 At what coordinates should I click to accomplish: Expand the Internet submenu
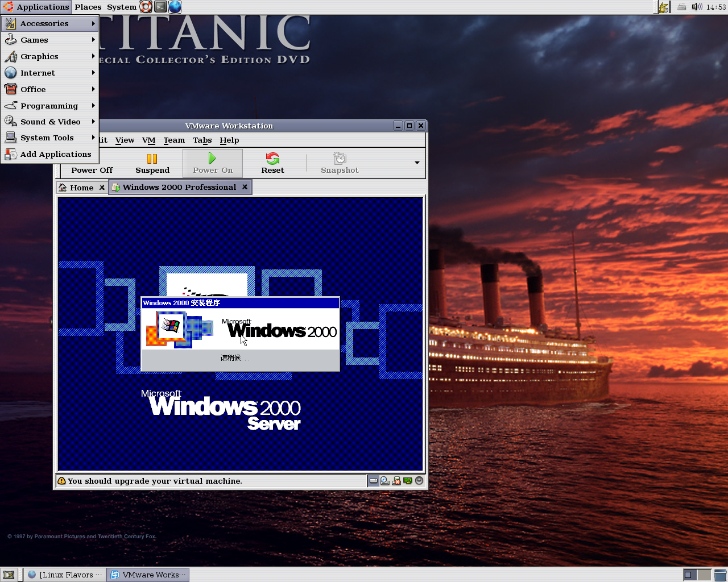tap(50, 73)
